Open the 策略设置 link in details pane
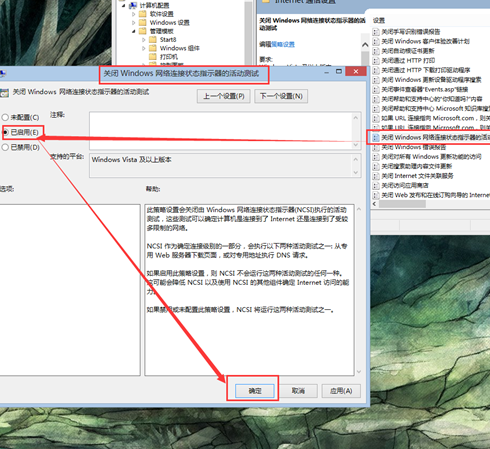Screen dimensions: 490x449 (x=283, y=44)
